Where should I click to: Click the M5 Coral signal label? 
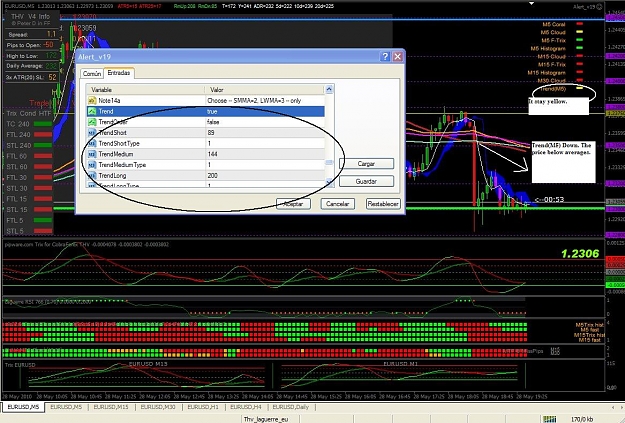coord(553,24)
